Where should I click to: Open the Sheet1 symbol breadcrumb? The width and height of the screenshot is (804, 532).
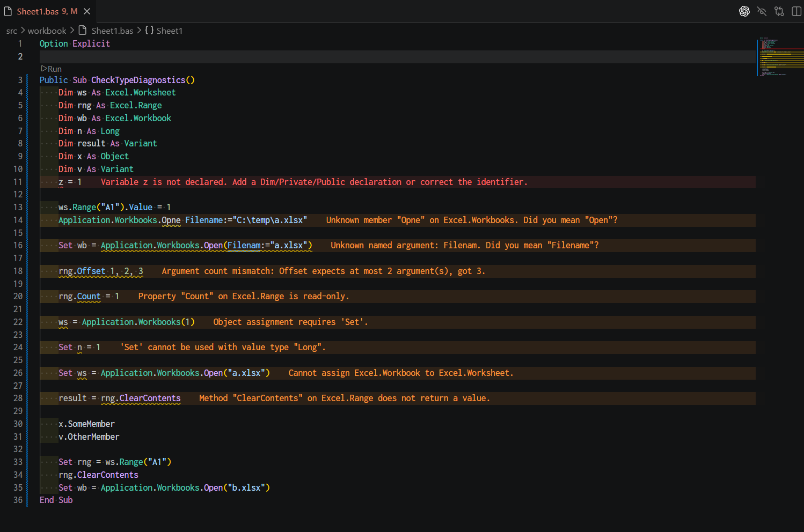click(x=170, y=31)
